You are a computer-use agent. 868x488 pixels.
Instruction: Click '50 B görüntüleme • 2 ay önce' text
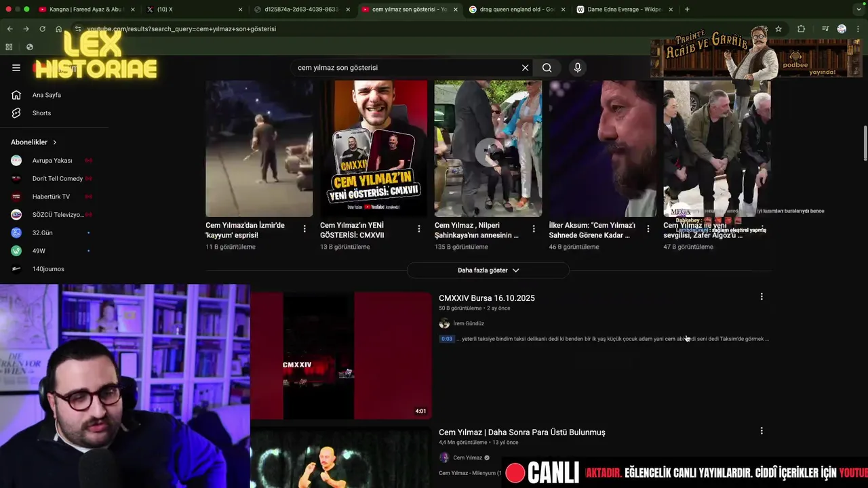click(474, 308)
